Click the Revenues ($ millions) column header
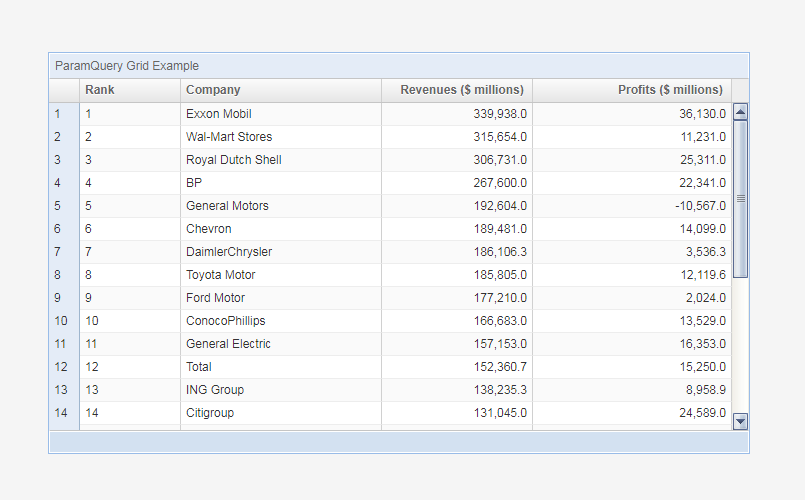Viewport: 805px width, 500px height. [x=456, y=90]
